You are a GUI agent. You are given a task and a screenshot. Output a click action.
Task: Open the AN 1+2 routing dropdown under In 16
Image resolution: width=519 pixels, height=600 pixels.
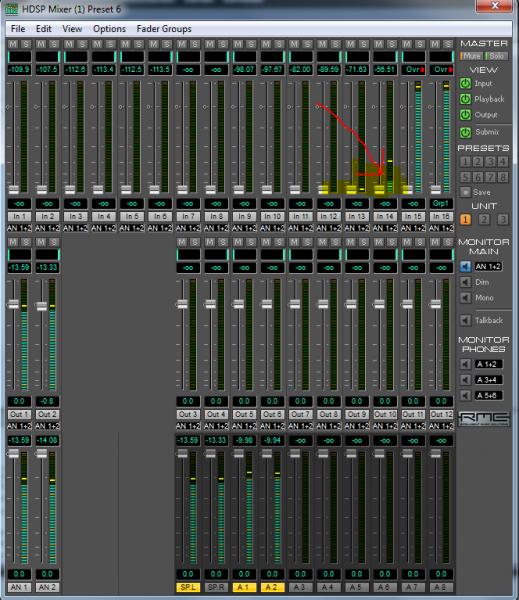pyautogui.click(x=441, y=228)
